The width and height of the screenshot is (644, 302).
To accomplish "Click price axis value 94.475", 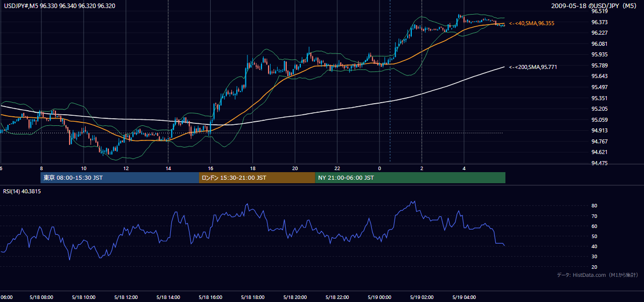I will point(599,163).
